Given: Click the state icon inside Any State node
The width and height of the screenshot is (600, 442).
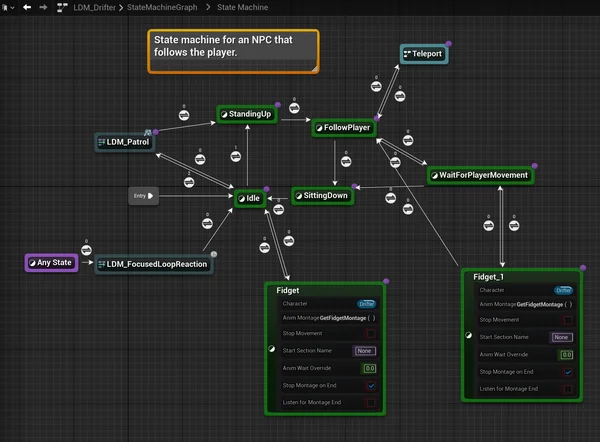Looking at the screenshot, I should coord(33,263).
